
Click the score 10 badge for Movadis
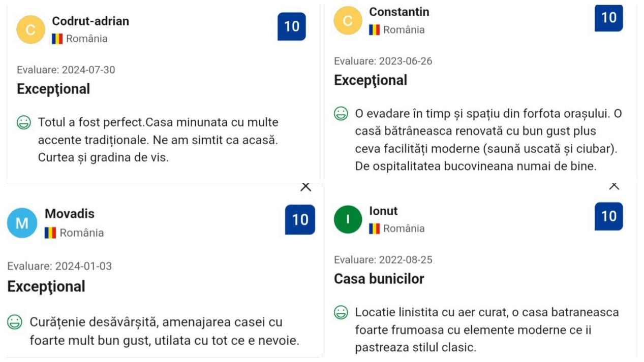click(x=300, y=219)
